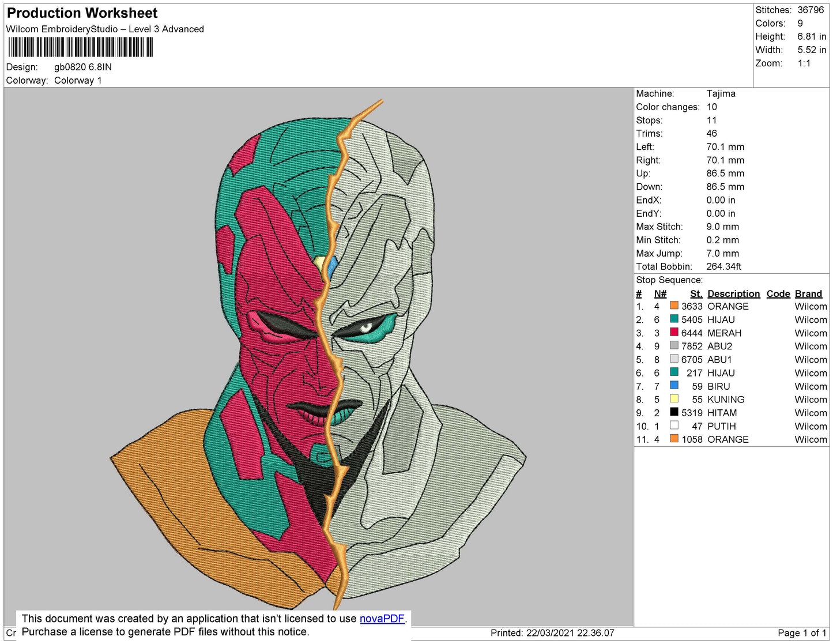
Task: Click the St. column header
Action: point(696,293)
